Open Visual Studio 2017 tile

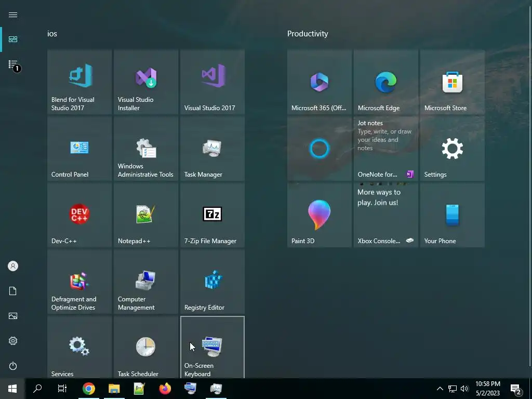212,82
